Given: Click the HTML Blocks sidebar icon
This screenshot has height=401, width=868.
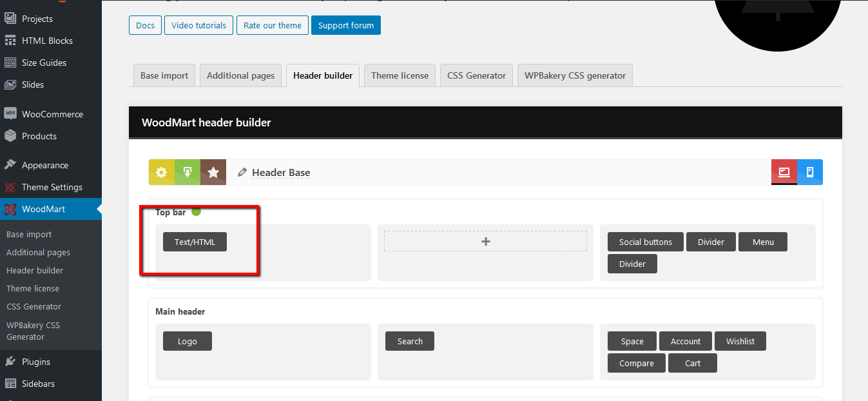Looking at the screenshot, I should pos(10,41).
